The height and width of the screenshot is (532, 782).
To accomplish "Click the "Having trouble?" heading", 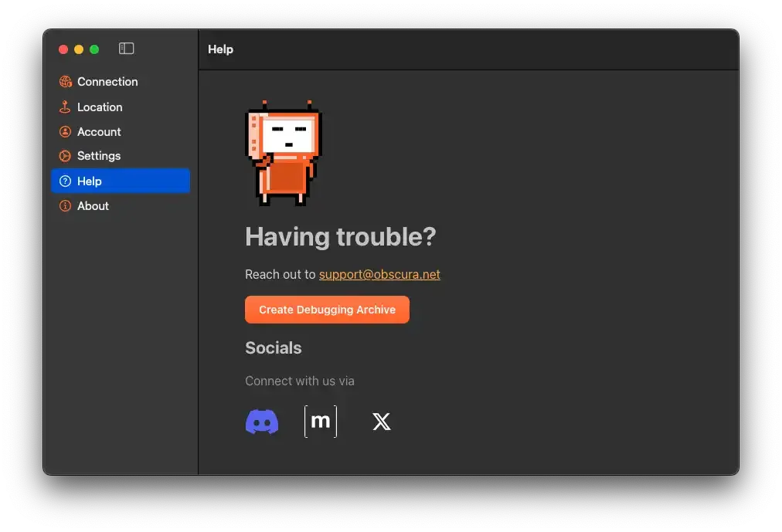I will pos(341,236).
